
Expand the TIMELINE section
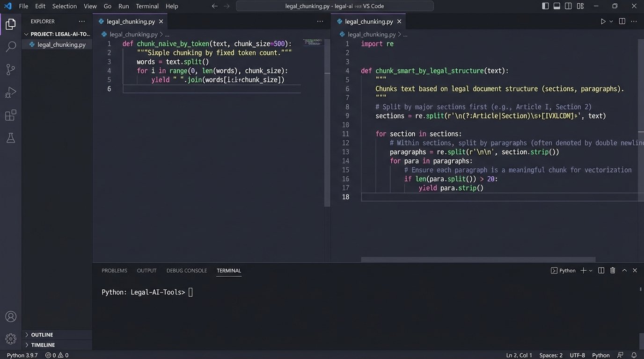pyautogui.click(x=43, y=345)
